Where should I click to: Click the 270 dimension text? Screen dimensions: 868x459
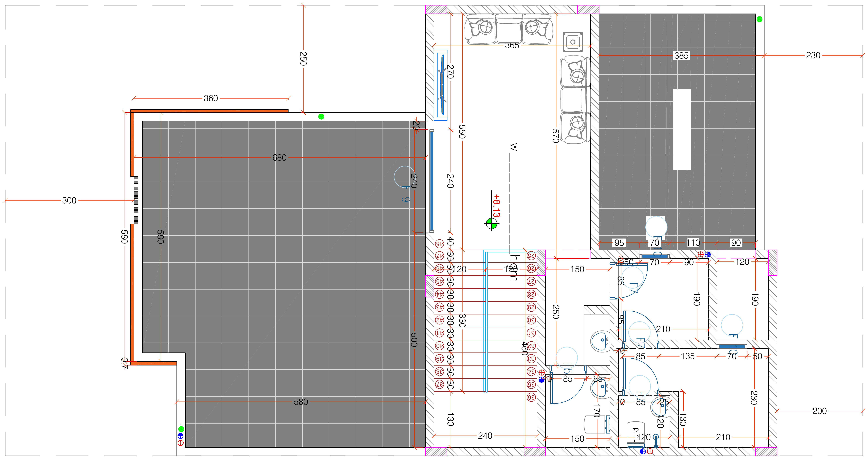450,71
